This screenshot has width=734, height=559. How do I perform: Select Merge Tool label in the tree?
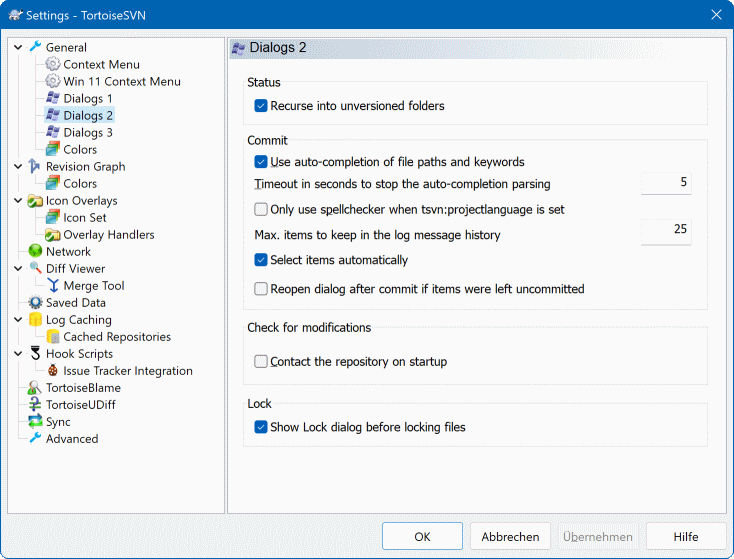coord(94,286)
